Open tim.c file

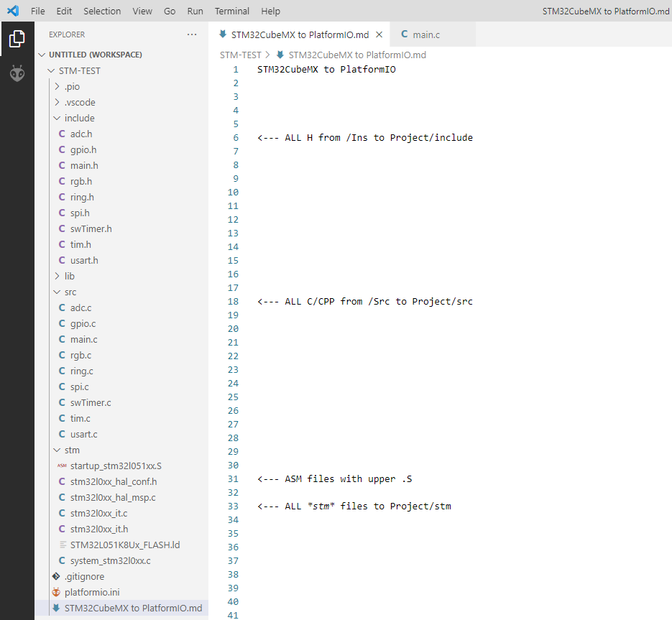point(121,419)
